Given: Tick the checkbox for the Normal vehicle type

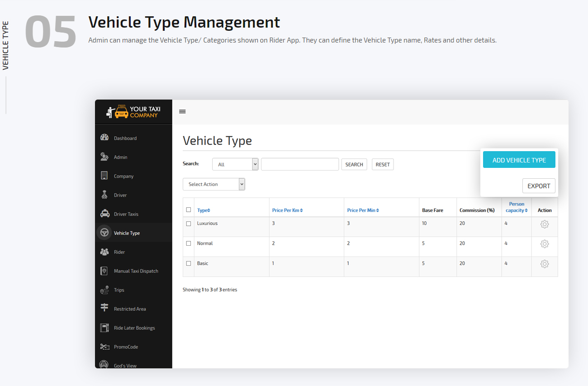Looking at the screenshot, I should pos(188,243).
